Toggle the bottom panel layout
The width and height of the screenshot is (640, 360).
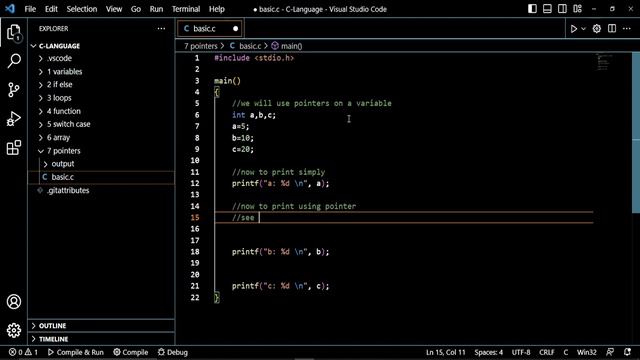tap(547, 9)
